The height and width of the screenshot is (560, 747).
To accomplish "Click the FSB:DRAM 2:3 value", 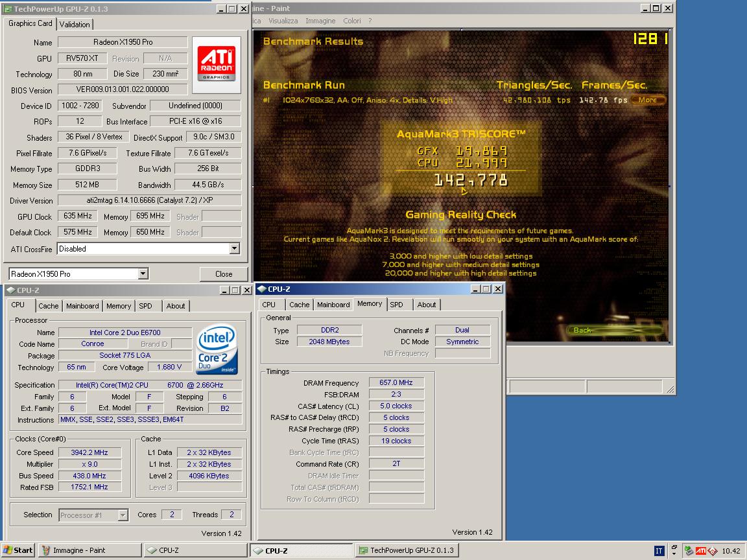I will point(396,394).
